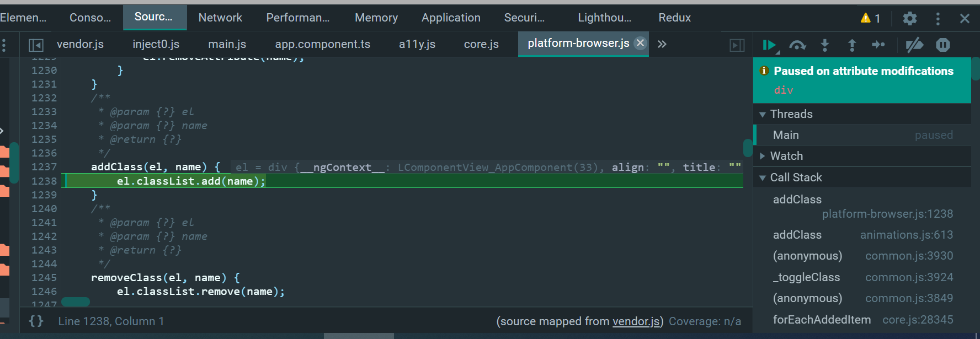Select forEachAddedItem call stack frame

coord(862,320)
